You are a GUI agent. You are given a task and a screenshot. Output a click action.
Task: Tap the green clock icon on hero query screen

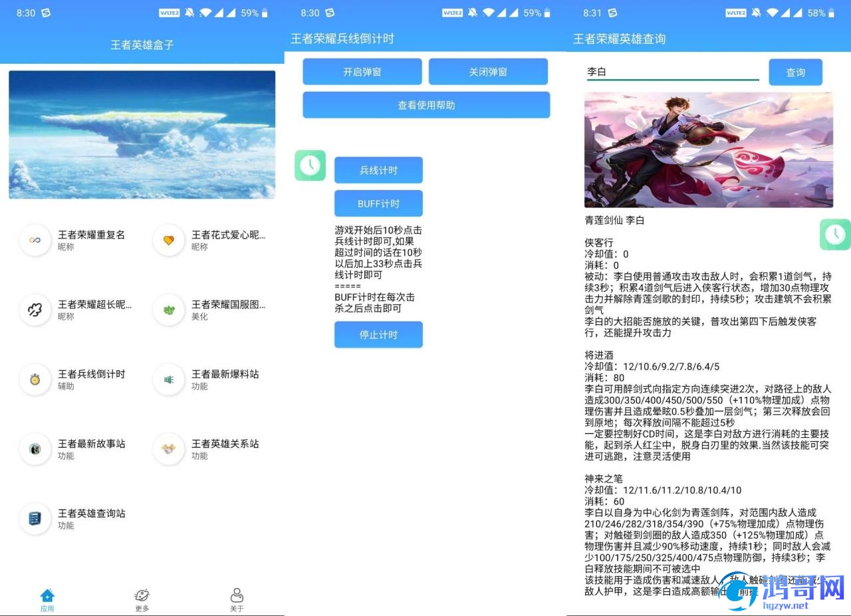click(x=835, y=235)
